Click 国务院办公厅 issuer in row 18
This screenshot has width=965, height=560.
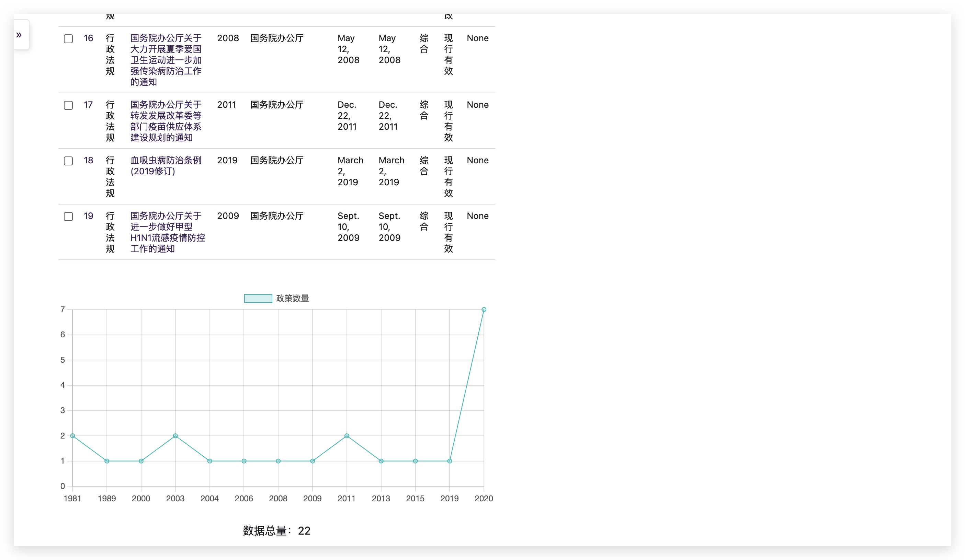pyautogui.click(x=277, y=160)
